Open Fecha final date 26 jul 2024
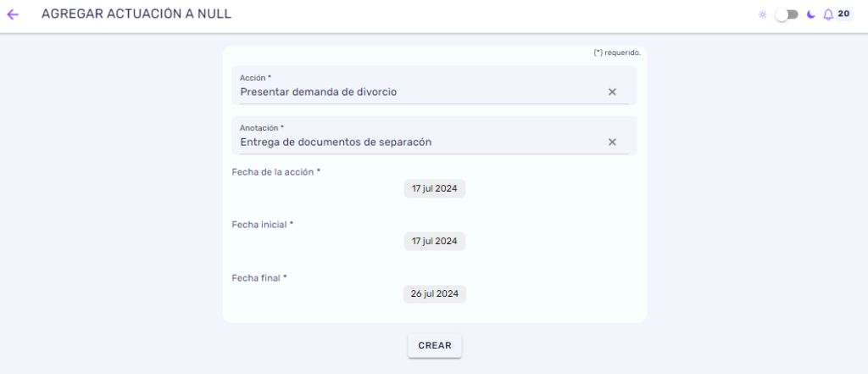Viewport: 868px width, 374px height. click(x=435, y=294)
